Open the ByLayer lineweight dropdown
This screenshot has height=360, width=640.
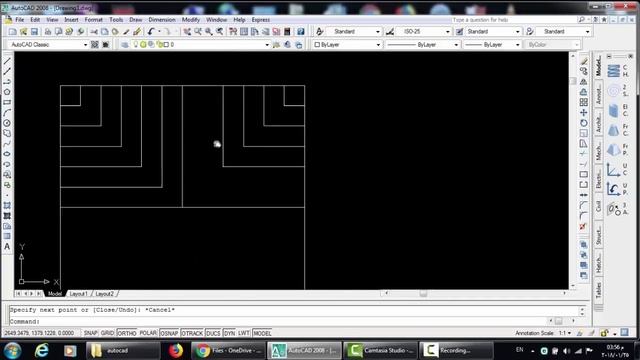[492, 44]
